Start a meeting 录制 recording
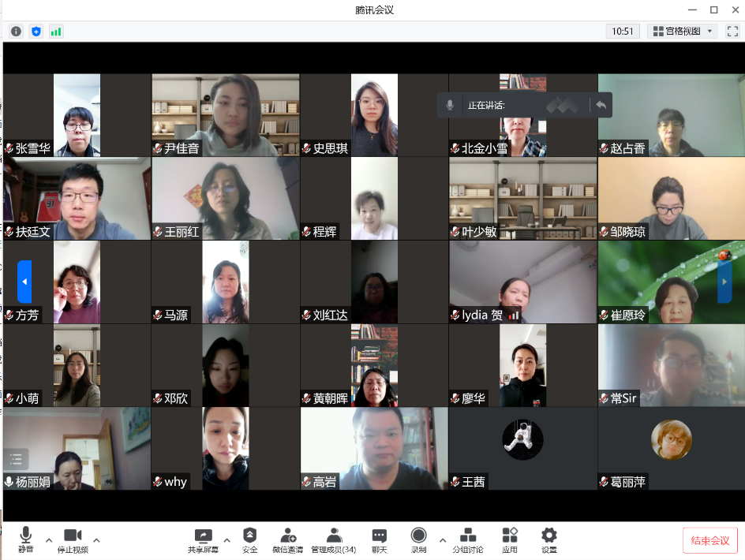745x560 pixels. click(x=418, y=540)
